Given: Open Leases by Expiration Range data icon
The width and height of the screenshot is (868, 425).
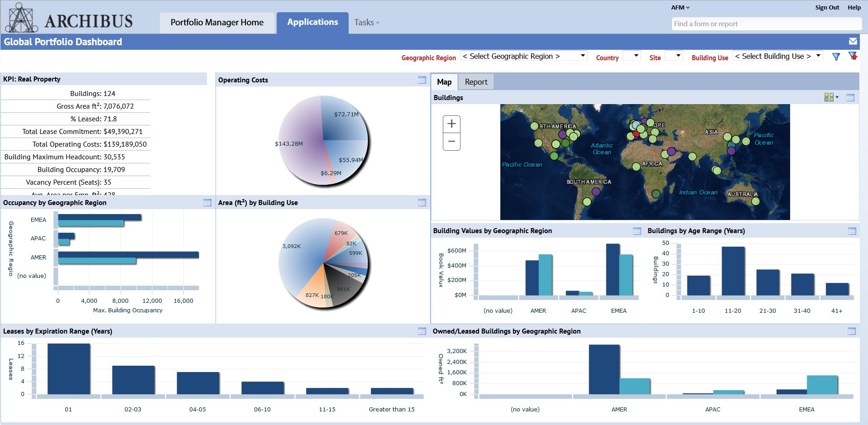Looking at the screenshot, I should 422,331.
